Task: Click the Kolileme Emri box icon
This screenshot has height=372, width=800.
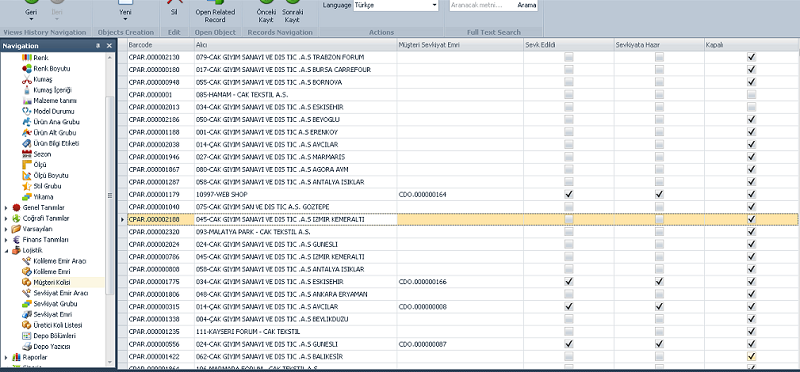Action: click(x=27, y=271)
